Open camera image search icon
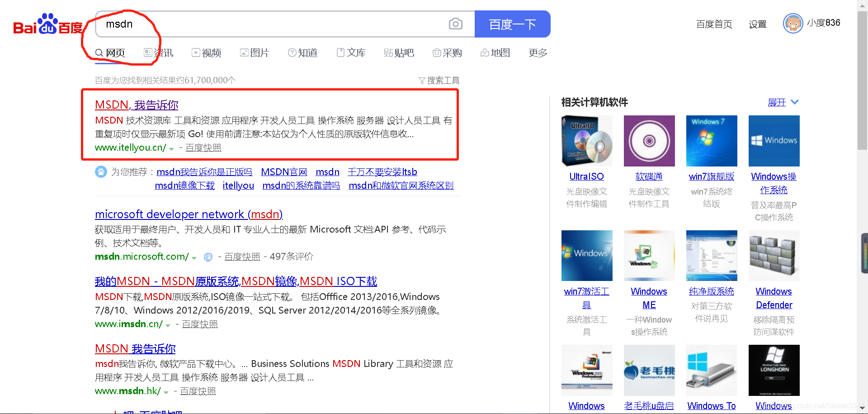Screen dimensions: 868x414 (x=455, y=24)
